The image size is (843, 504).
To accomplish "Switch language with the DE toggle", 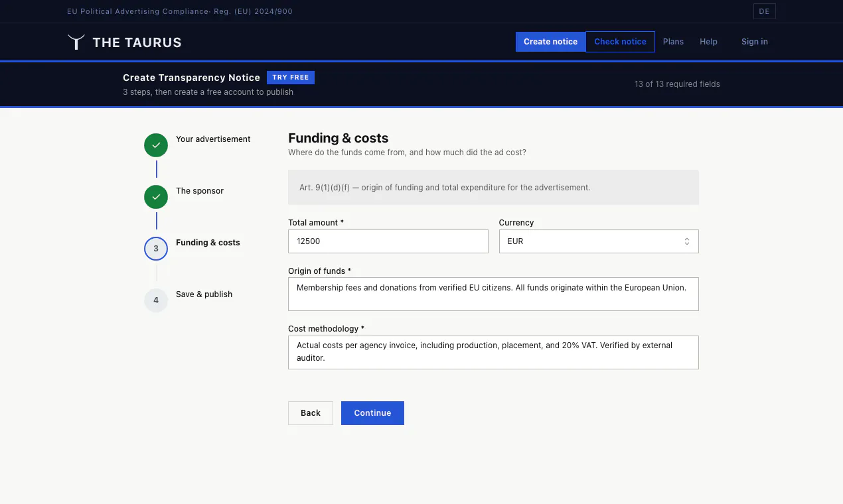I will (764, 11).
